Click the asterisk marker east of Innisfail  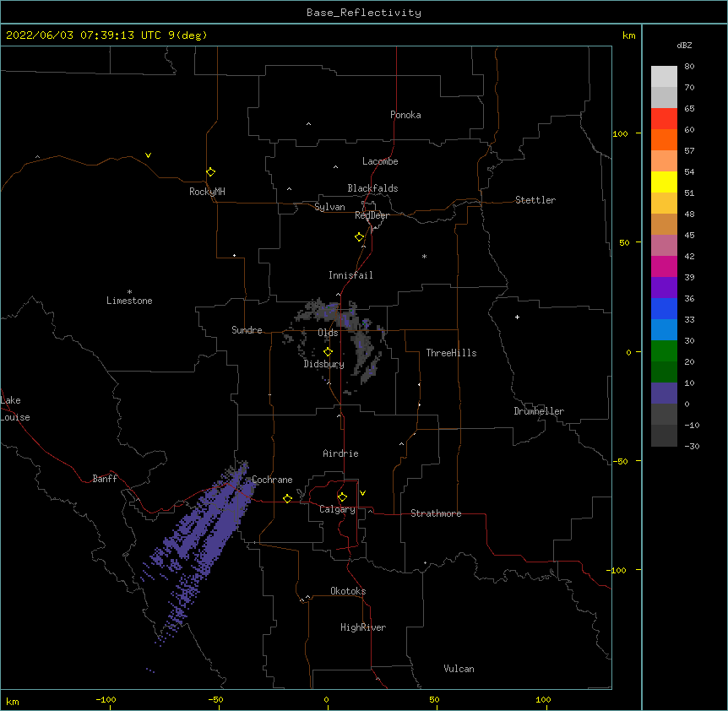point(424,256)
